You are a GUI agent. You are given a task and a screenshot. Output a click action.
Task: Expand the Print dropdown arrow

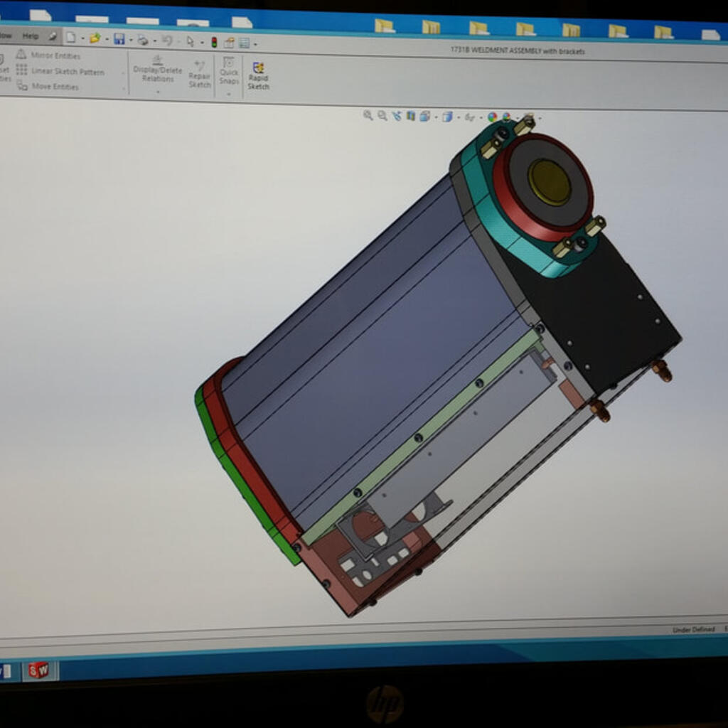pyautogui.click(x=154, y=41)
